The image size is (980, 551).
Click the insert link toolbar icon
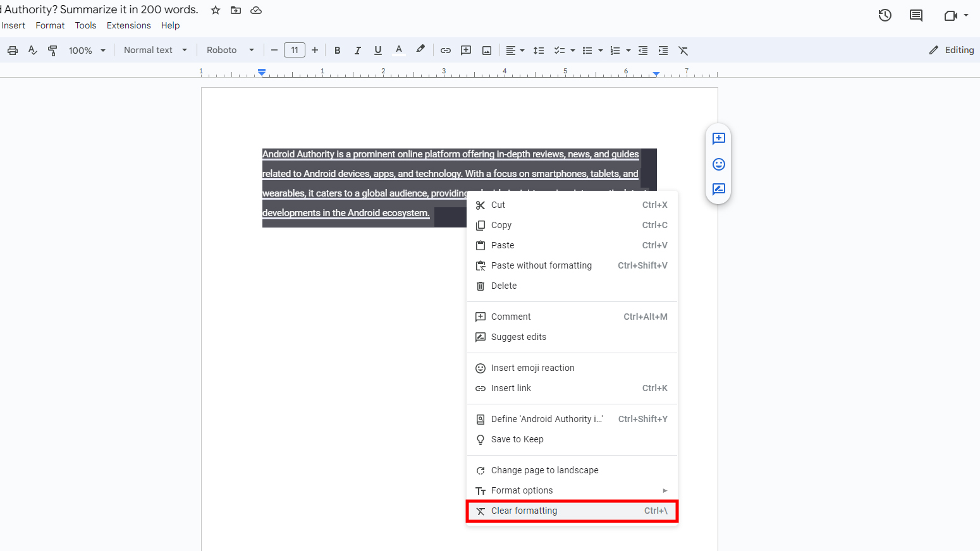coord(446,51)
